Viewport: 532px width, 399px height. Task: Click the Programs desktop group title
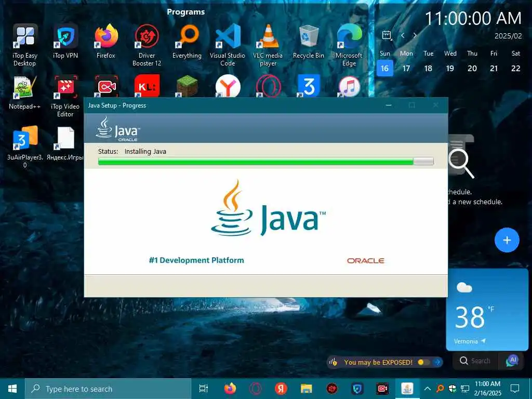(x=185, y=12)
